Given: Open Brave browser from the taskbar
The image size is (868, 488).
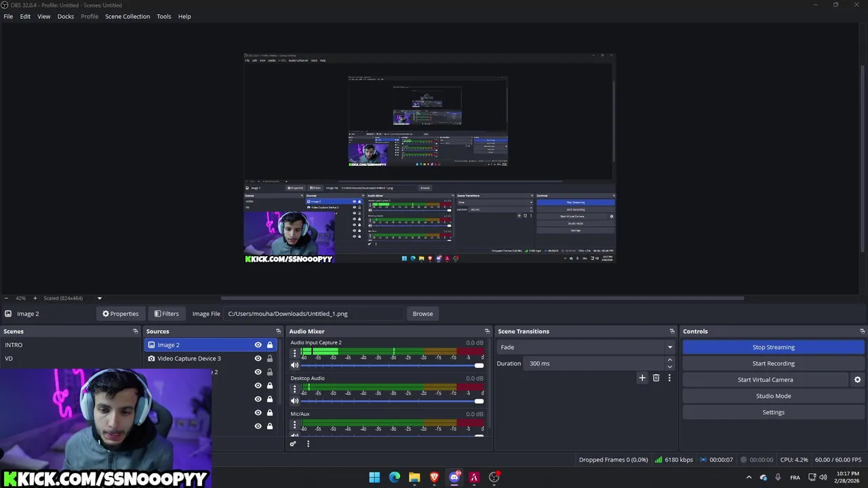Looking at the screenshot, I should tap(435, 477).
